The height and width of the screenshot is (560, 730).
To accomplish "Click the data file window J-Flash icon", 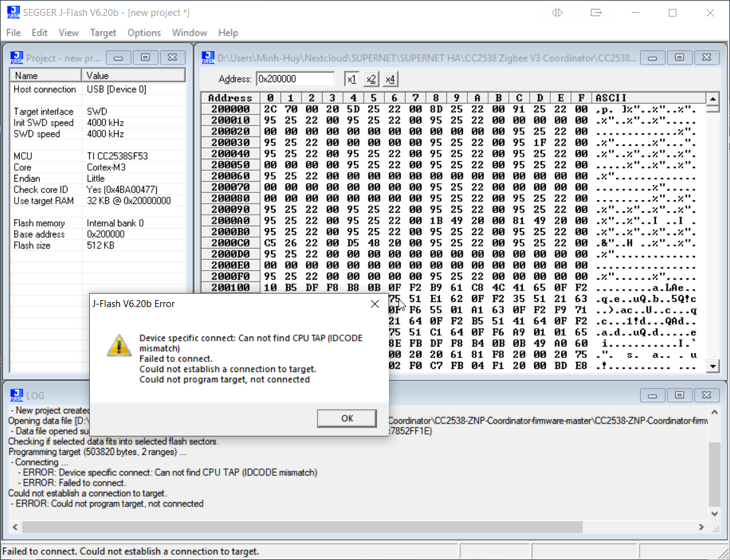I will [x=208, y=58].
